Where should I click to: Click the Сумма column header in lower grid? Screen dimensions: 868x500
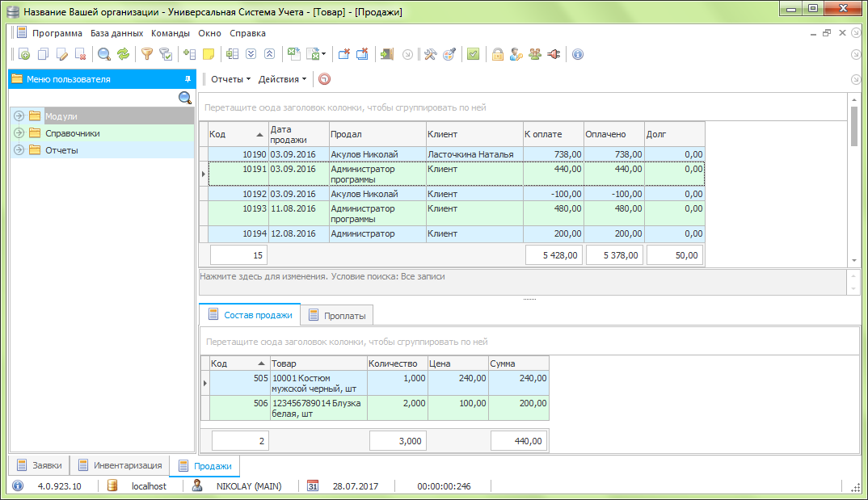pyautogui.click(x=519, y=363)
